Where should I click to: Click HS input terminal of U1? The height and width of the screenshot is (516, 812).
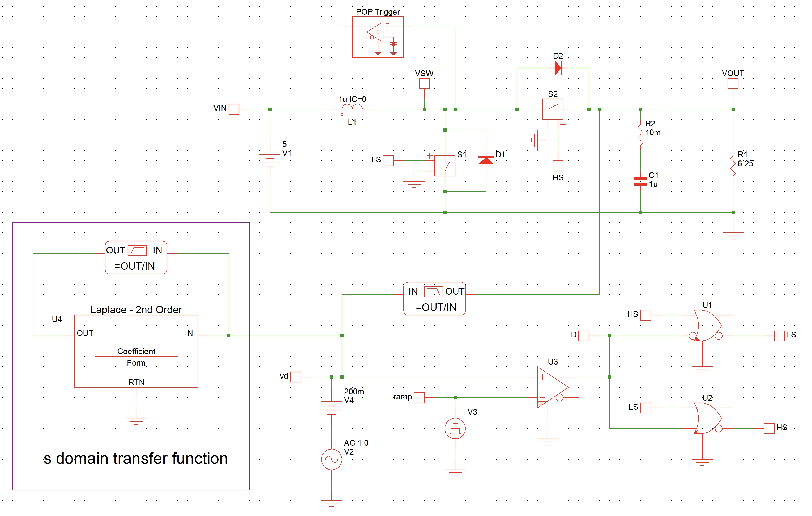coord(646,315)
